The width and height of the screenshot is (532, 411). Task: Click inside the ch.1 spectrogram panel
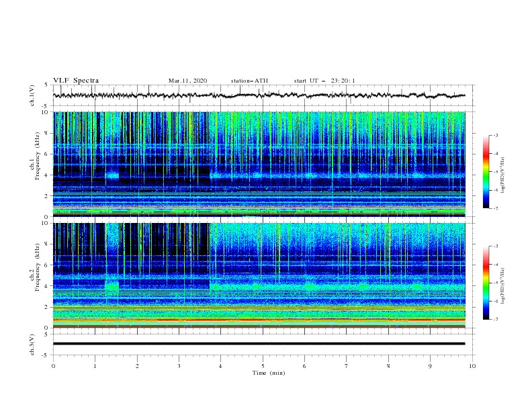[x=259, y=164]
